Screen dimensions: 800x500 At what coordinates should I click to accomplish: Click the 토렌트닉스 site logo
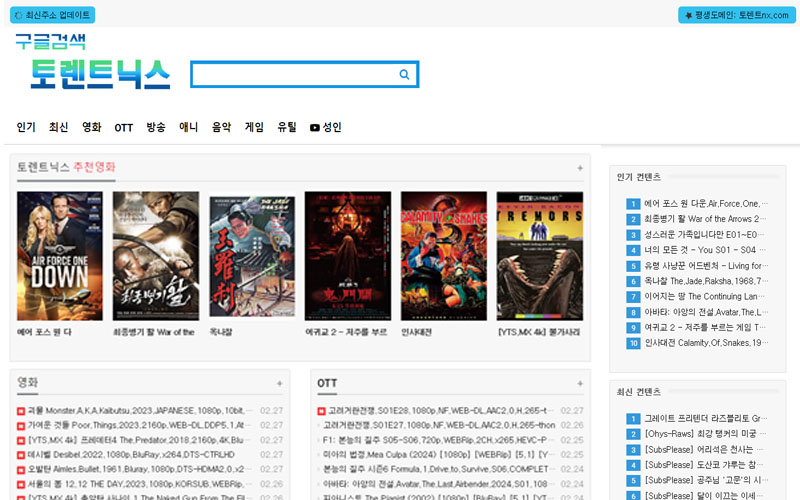coord(99,74)
